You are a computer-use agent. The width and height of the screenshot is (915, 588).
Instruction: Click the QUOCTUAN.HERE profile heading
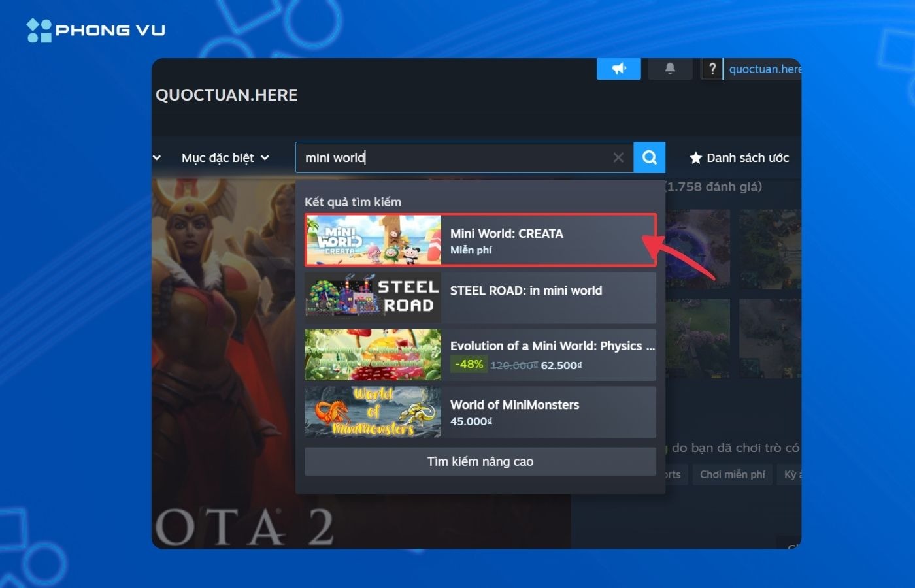(x=227, y=95)
